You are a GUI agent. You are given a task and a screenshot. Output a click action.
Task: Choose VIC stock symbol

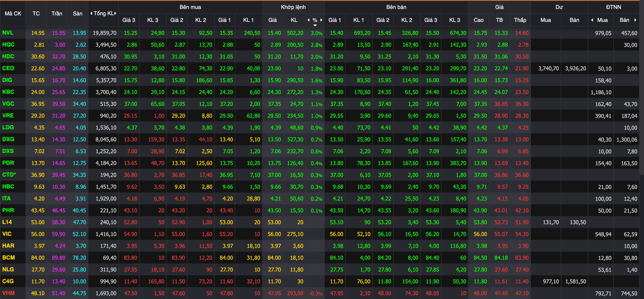pyautogui.click(x=7, y=234)
